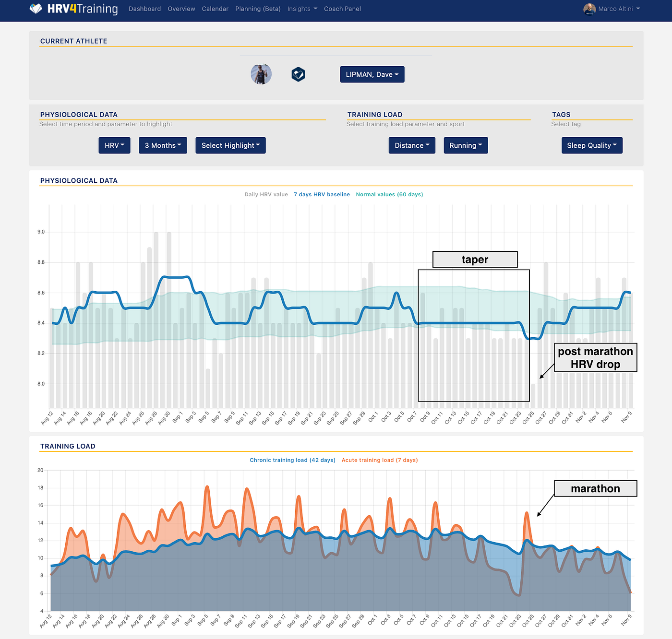
Task: Click the 'TAGS' section heading
Action: coord(561,115)
